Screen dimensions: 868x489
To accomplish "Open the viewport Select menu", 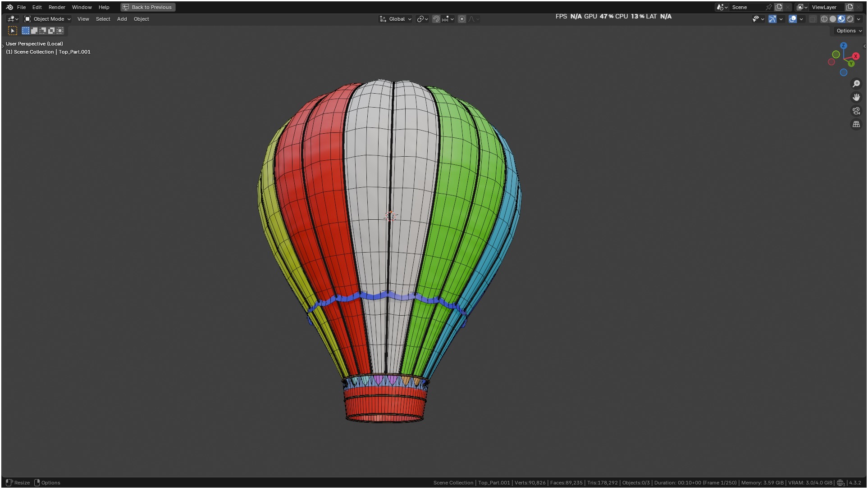I will point(103,19).
